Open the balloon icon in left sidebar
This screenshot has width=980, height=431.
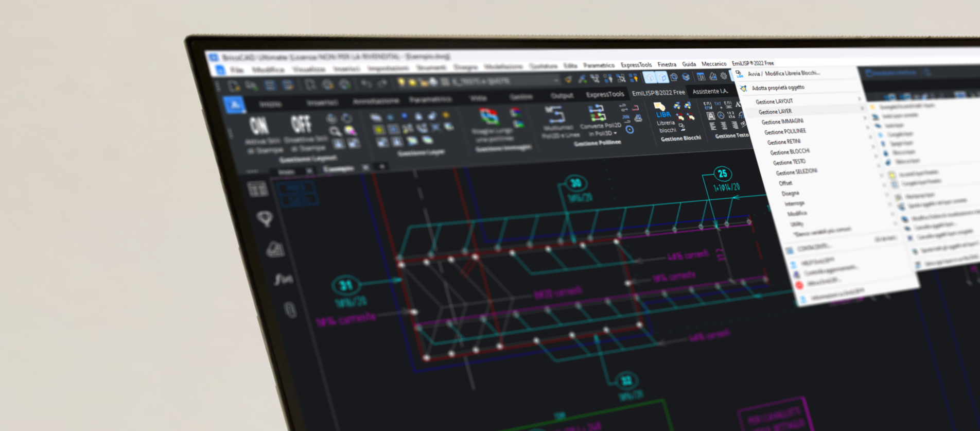point(265,219)
